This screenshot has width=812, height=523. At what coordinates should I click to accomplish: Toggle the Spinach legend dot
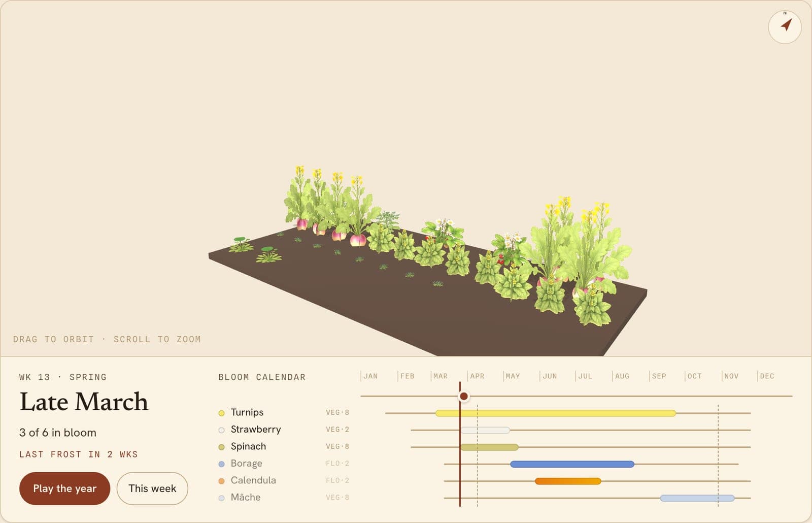221,447
